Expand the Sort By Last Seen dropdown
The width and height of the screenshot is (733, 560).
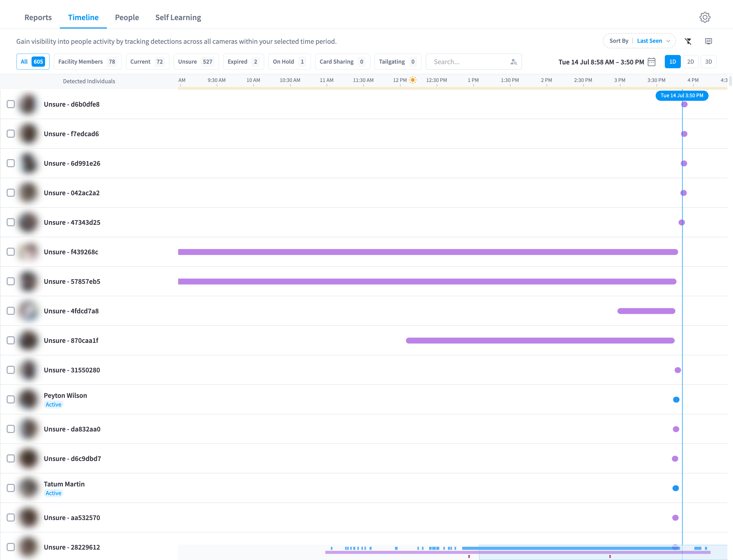pyautogui.click(x=639, y=41)
